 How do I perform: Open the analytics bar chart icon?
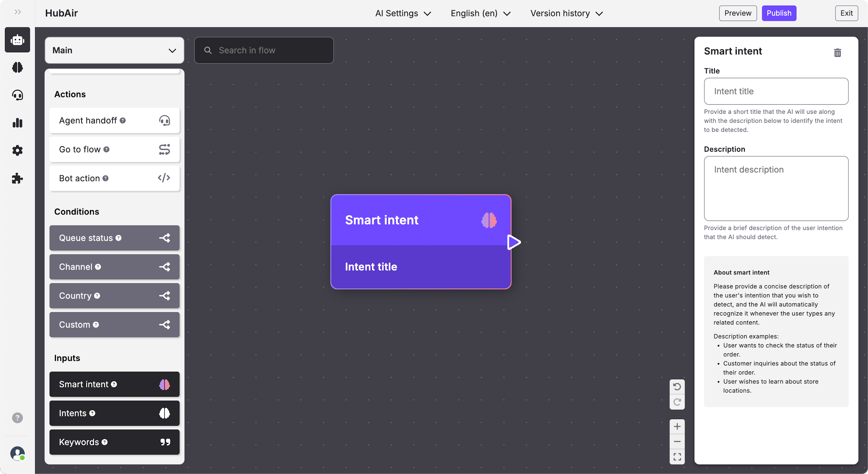point(17,123)
